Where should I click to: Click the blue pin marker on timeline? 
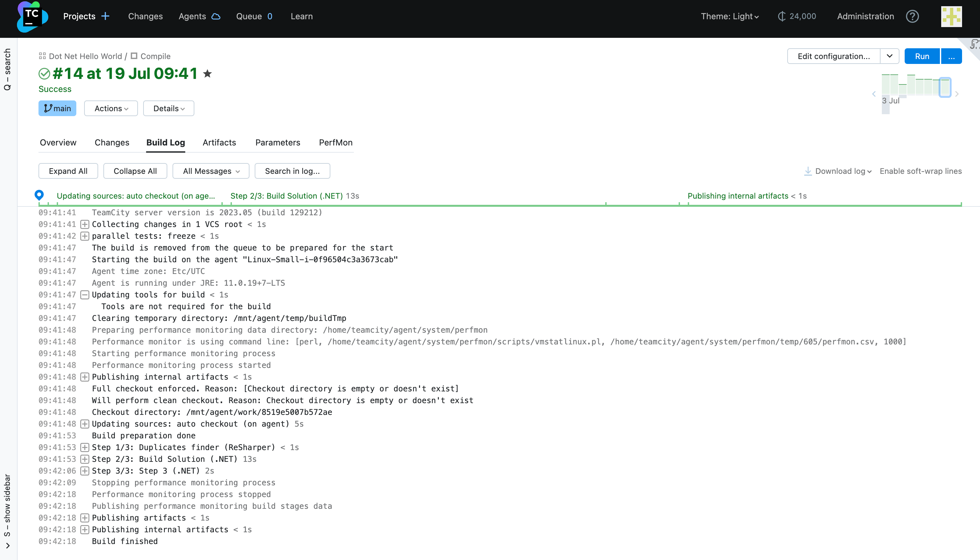39,195
